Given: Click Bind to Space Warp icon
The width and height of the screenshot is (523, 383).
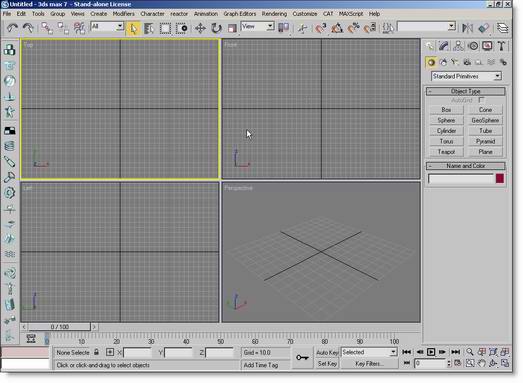Looking at the screenshot, I should [x=79, y=28].
